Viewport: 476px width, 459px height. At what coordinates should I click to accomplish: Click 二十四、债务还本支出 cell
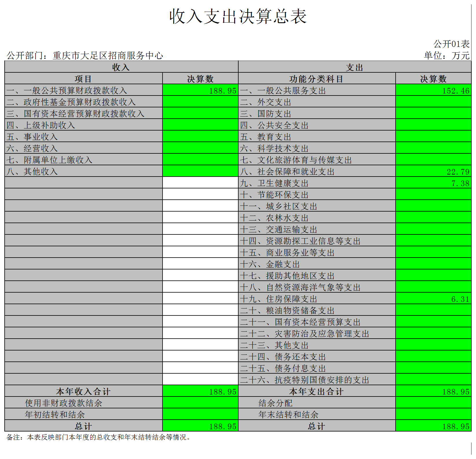click(x=317, y=356)
